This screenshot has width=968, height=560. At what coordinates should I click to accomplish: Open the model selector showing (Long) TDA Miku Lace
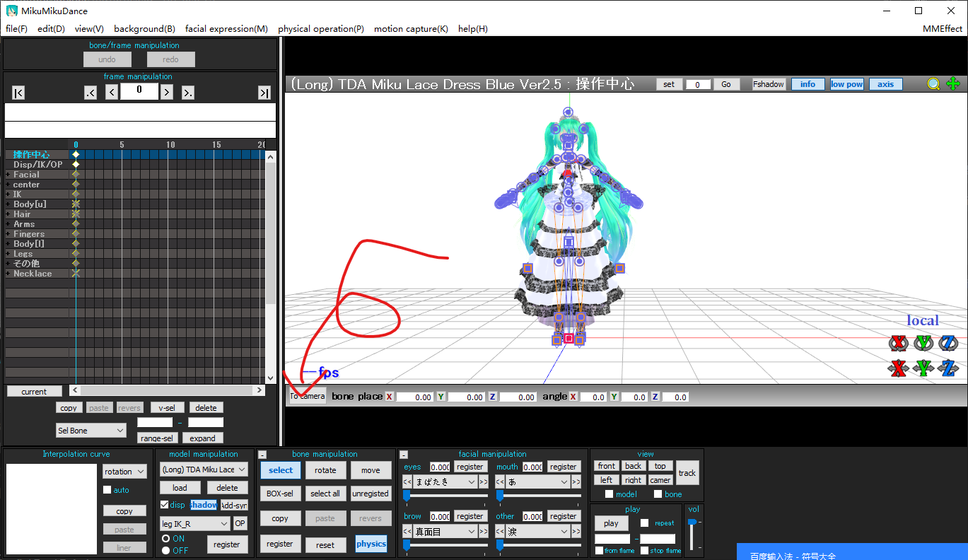click(x=203, y=468)
